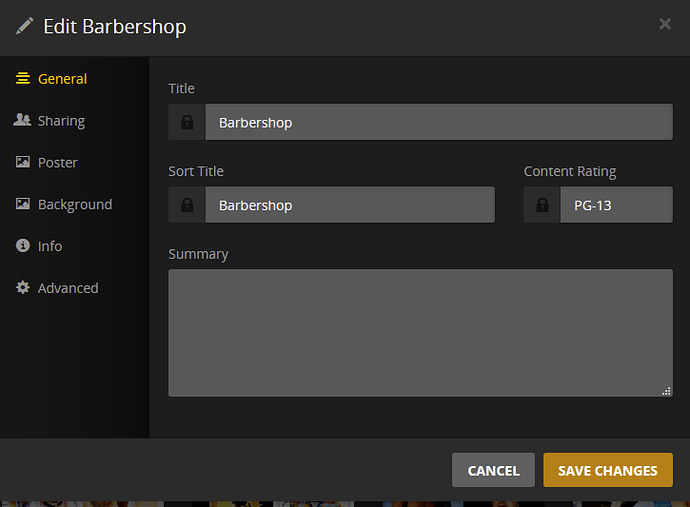Click into the Sort Title text field
This screenshot has height=507, width=690.
350,205
